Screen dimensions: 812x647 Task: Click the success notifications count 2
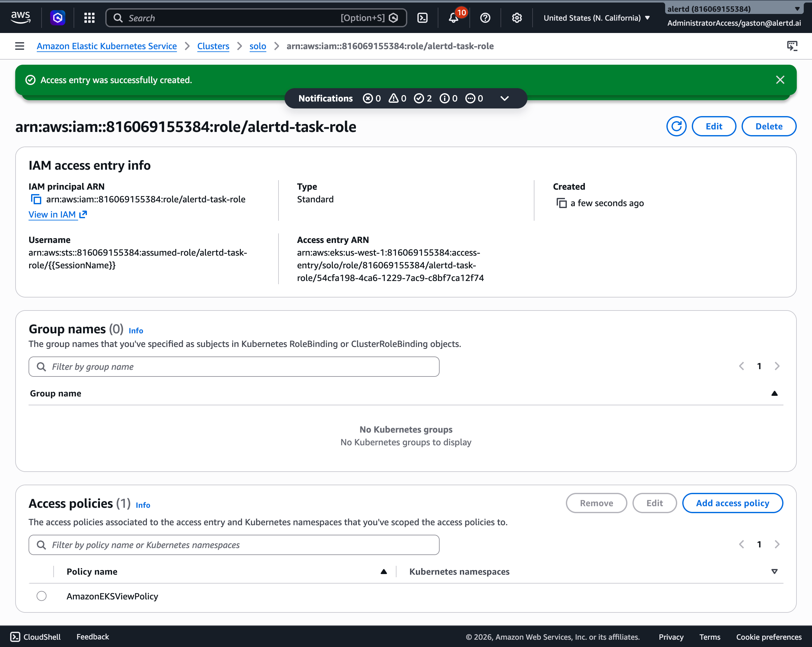[x=422, y=98]
